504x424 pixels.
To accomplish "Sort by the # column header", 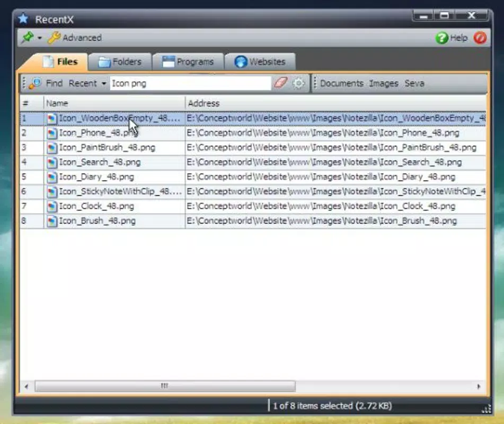I will coord(31,103).
